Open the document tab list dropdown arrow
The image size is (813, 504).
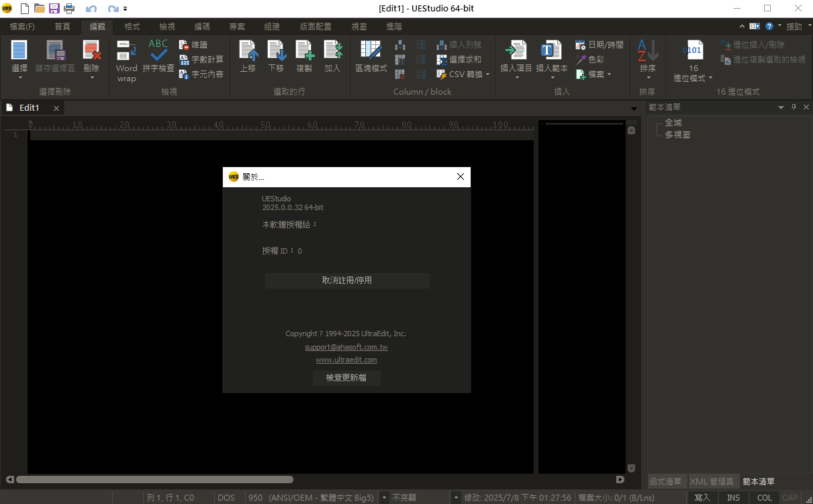pyautogui.click(x=634, y=109)
